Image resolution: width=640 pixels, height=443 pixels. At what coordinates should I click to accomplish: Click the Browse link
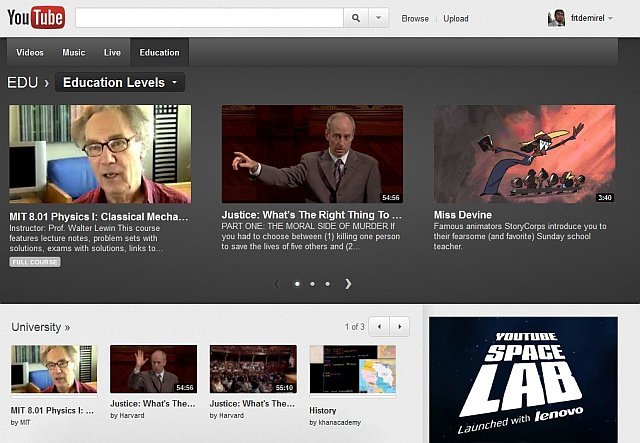tap(415, 18)
